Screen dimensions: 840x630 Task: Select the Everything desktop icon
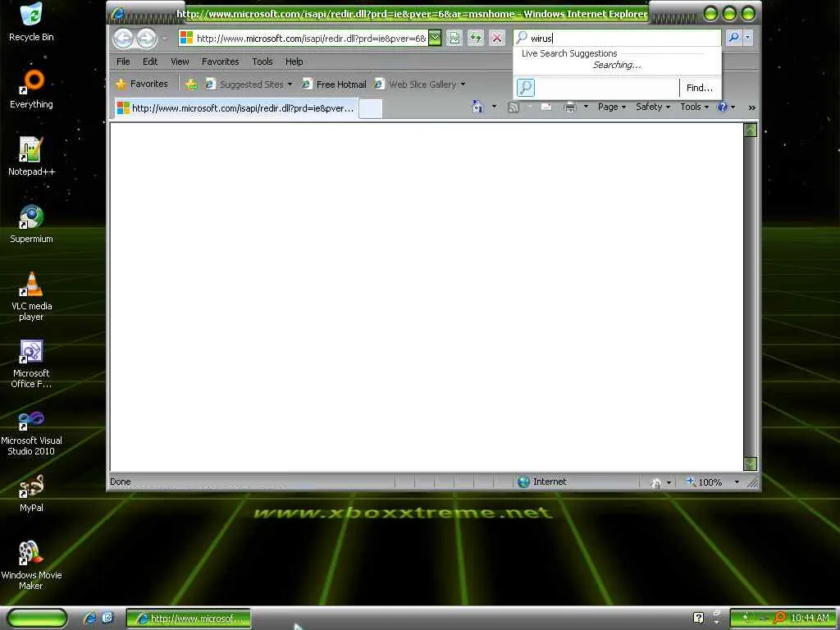31,89
